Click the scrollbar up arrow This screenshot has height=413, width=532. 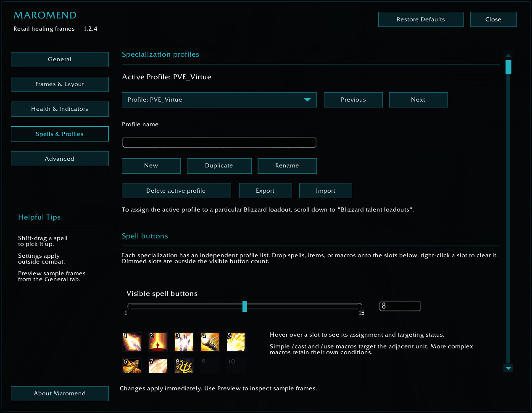click(508, 55)
